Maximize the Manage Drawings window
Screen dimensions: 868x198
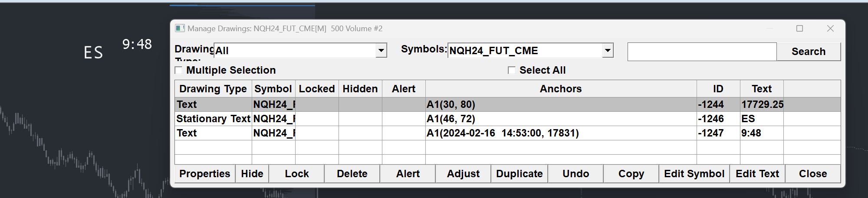click(x=799, y=29)
